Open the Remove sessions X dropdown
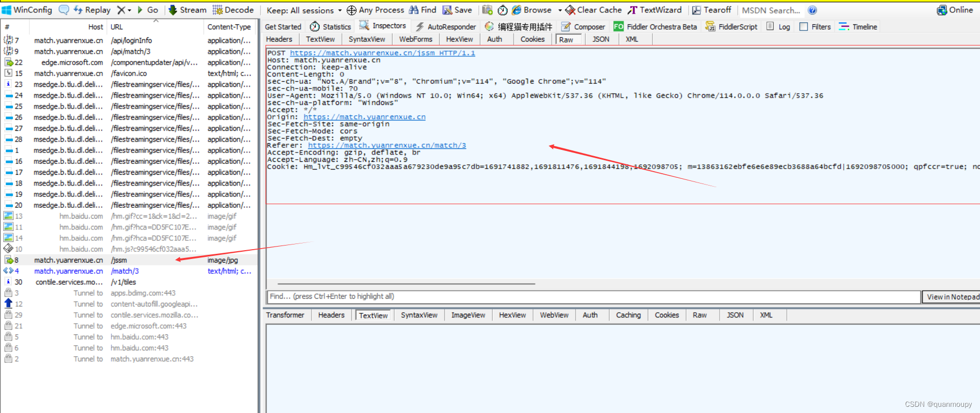Viewport: 980px width, 413px height. tap(124, 10)
